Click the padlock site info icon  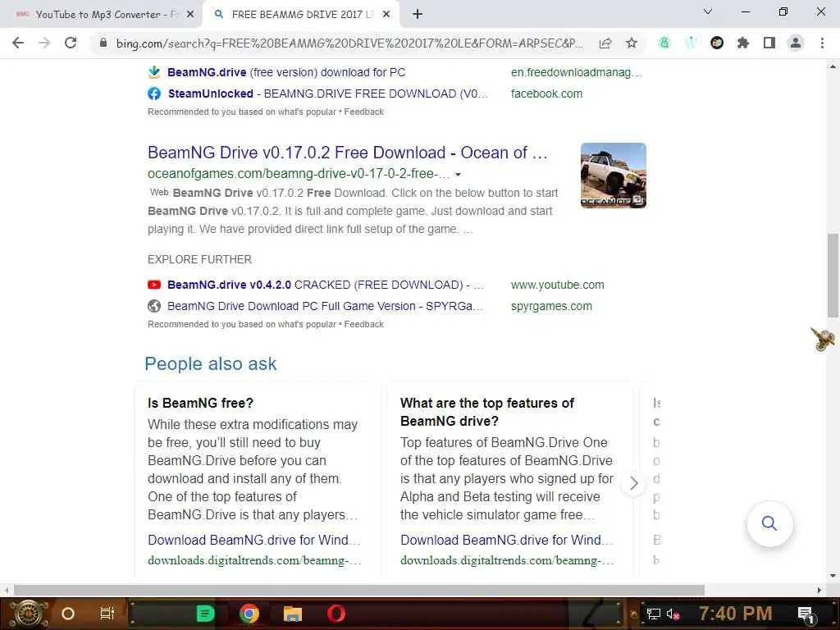coord(103,43)
